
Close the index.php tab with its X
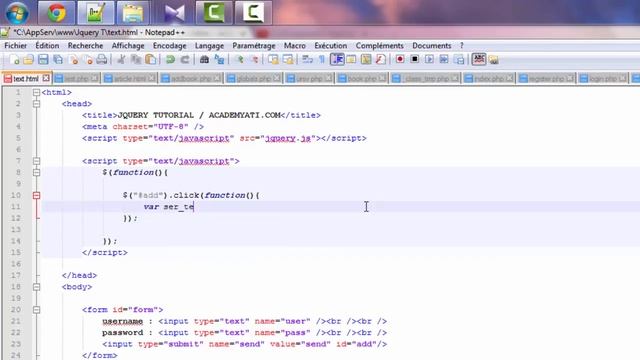509,78
